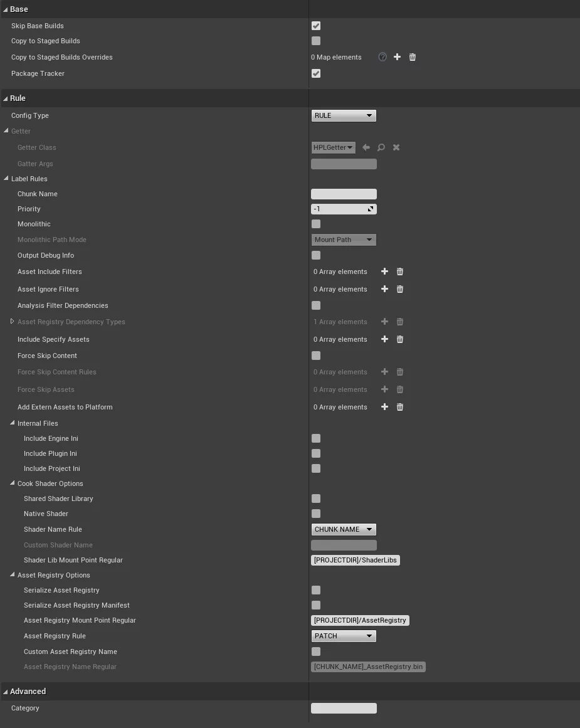Empty the Force Skip Assets array
Screen dimensions: 580x728
(400, 389)
